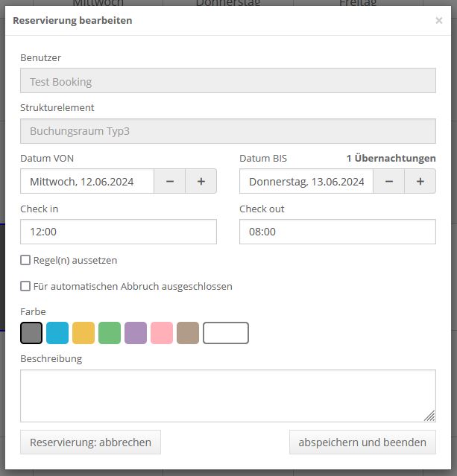Viewport: 457px width, 476px height.
Task: Click plus button for Datum VON
Action: pyautogui.click(x=201, y=182)
